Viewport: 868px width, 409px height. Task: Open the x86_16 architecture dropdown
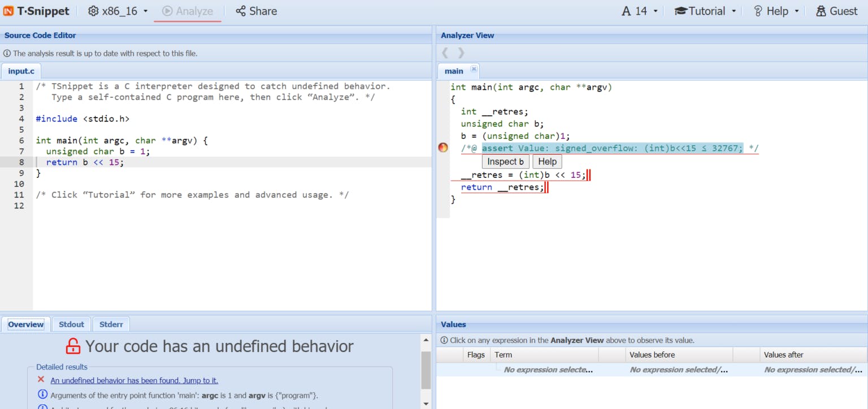(118, 11)
